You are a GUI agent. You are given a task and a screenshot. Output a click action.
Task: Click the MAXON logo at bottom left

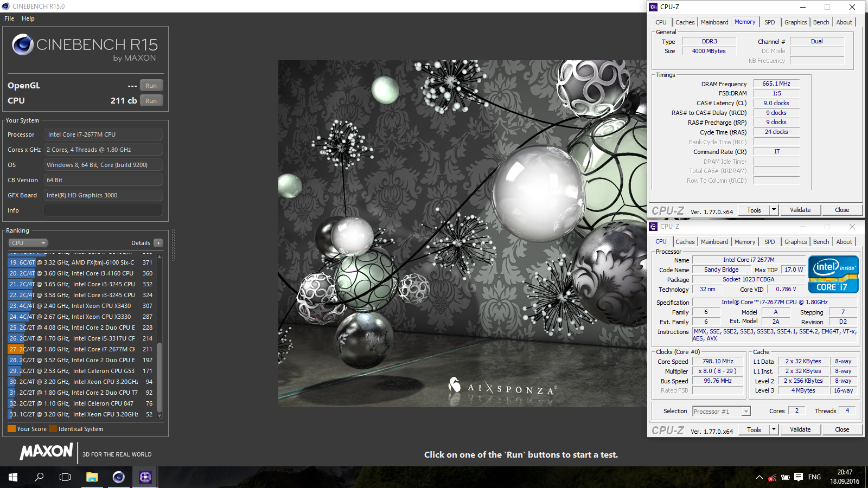(46, 451)
